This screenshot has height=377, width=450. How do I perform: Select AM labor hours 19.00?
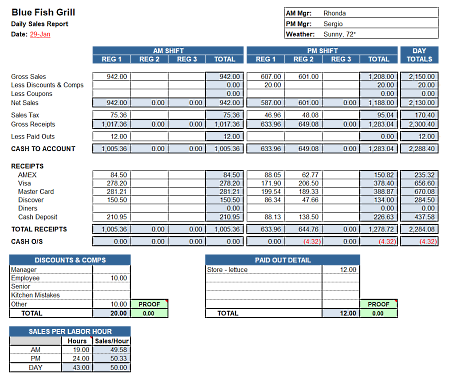pos(77,350)
